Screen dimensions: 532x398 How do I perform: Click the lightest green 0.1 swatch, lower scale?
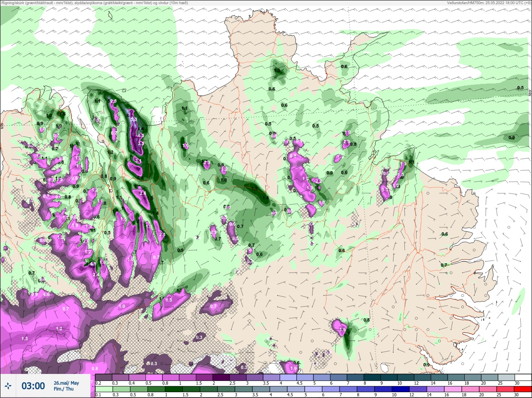point(104,389)
